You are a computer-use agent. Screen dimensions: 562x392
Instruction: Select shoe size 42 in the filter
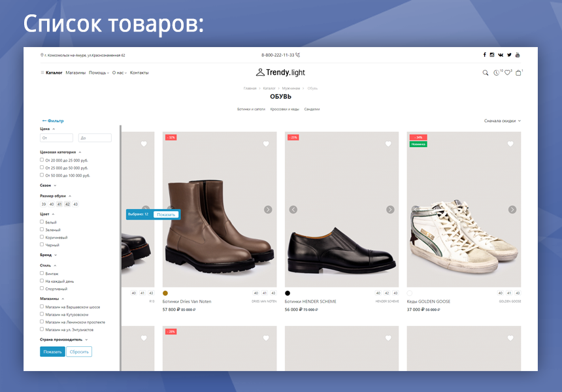(67, 204)
